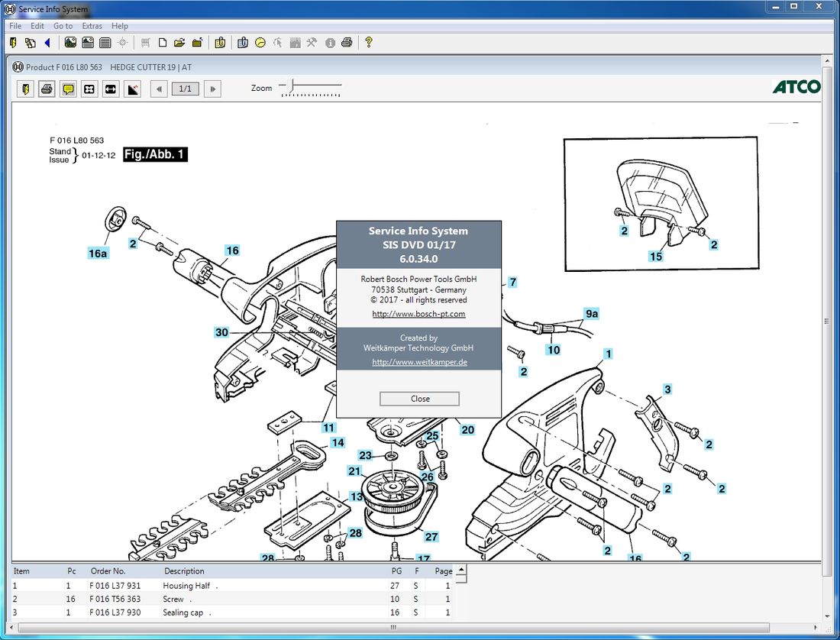Open the Extras menu

[92, 26]
